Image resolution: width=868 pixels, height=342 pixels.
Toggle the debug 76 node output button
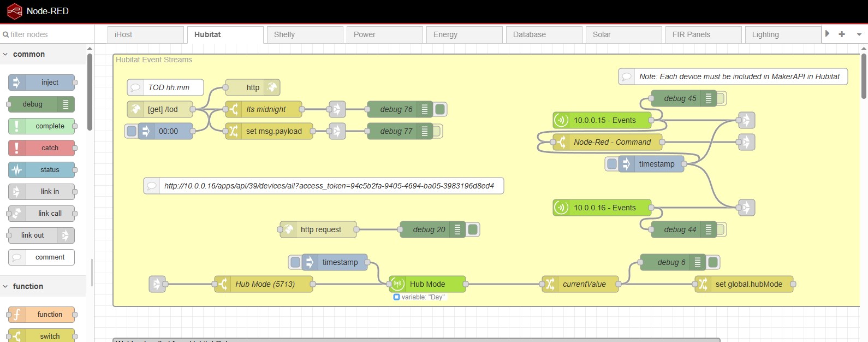pos(440,109)
